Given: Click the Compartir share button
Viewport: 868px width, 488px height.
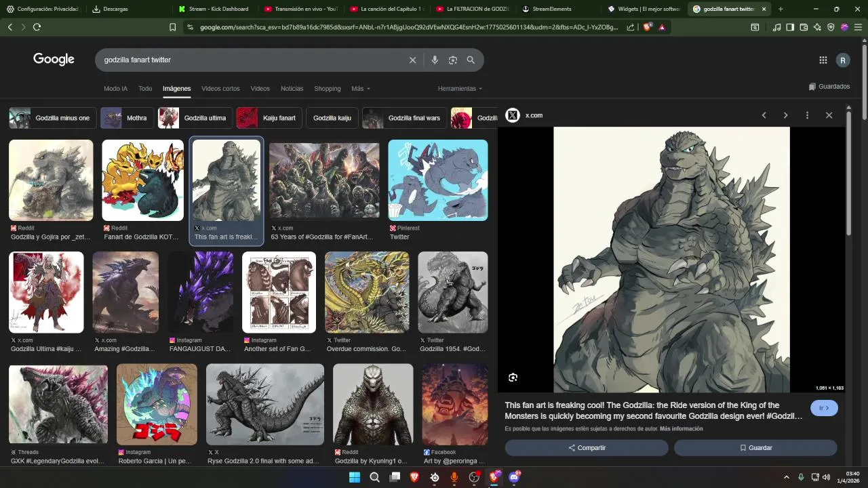Looking at the screenshot, I should tap(587, 448).
